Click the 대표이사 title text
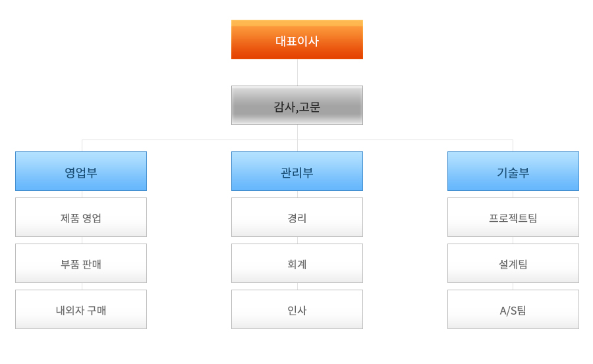Viewport: 593px width, 364px height. (297, 41)
